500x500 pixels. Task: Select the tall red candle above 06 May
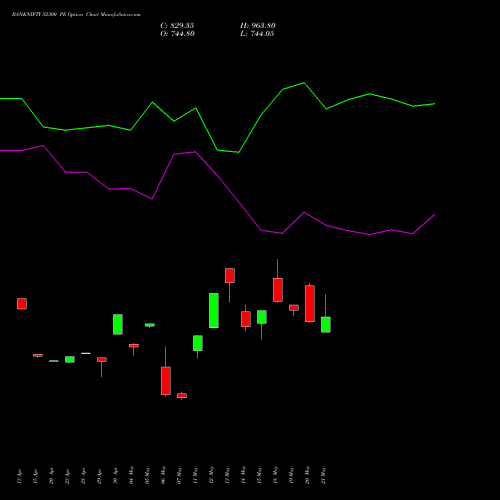[x=166, y=381]
